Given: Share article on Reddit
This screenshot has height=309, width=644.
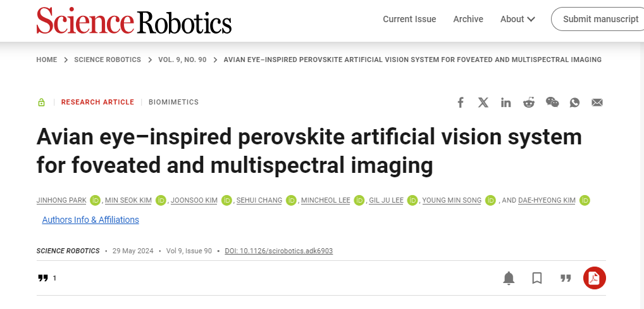Looking at the screenshot, I should click(x=529, y=103).
